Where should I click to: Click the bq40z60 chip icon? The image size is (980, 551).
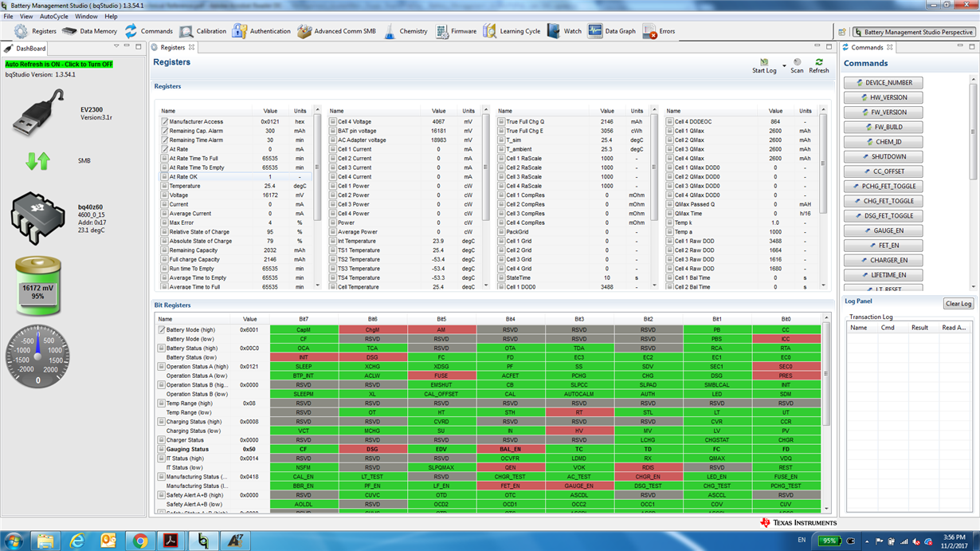click(x=37, y=217)
